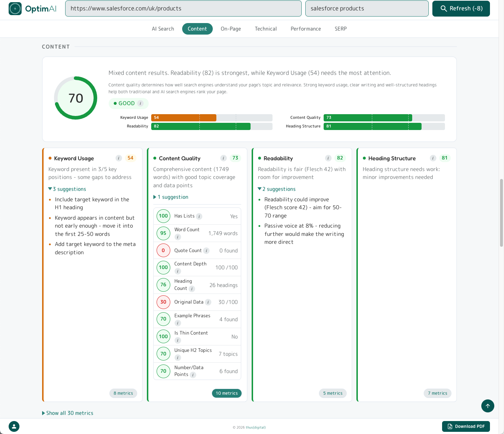Click the info icon next to Has Lists

(x=199, y=216)
